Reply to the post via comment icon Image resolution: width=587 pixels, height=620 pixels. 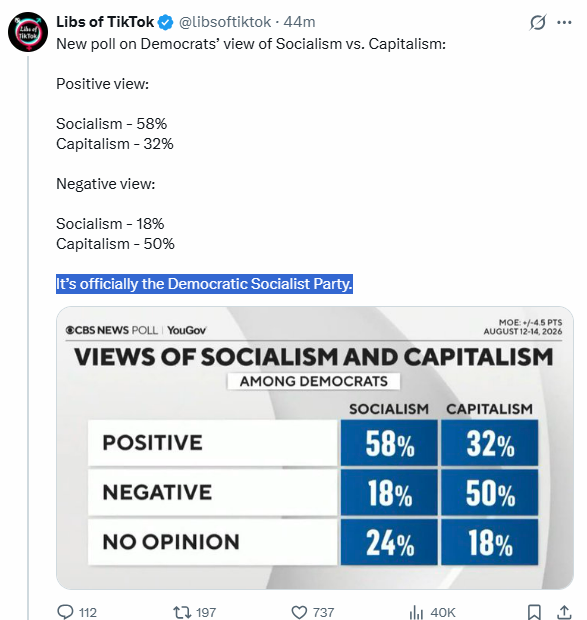[65, 612]
